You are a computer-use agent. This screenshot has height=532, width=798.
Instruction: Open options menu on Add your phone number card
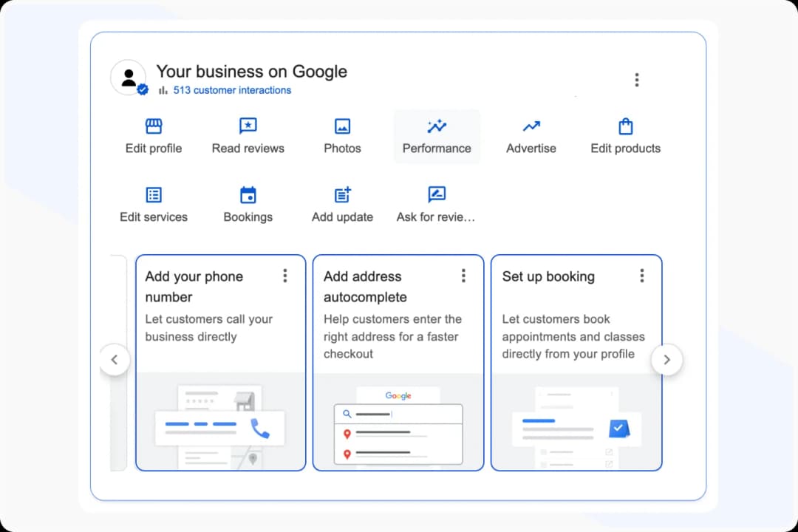pos(285,275)
